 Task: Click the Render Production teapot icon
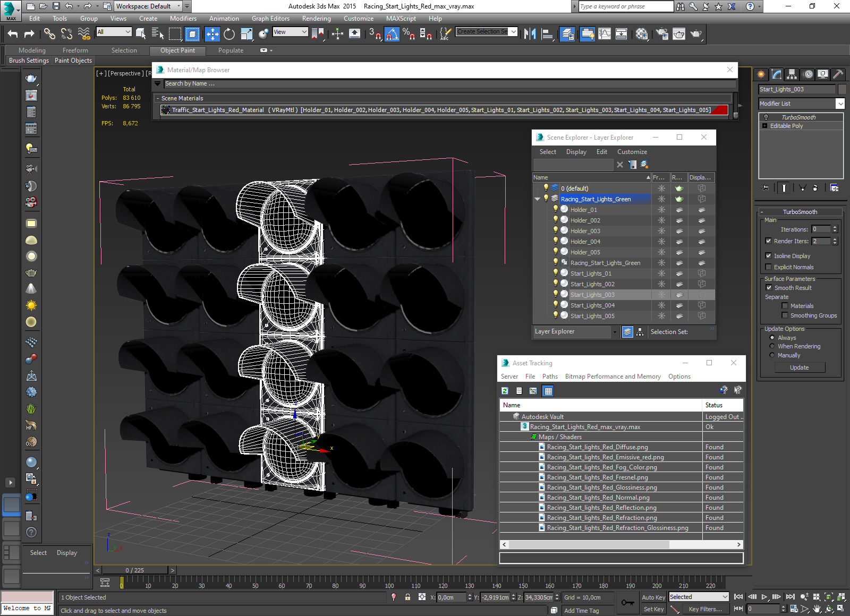696,34
